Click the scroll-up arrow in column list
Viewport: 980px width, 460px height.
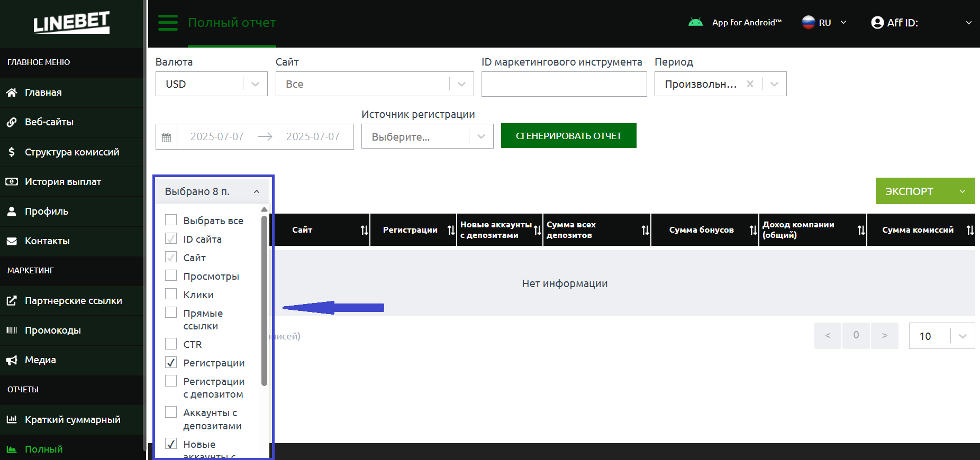264,210
